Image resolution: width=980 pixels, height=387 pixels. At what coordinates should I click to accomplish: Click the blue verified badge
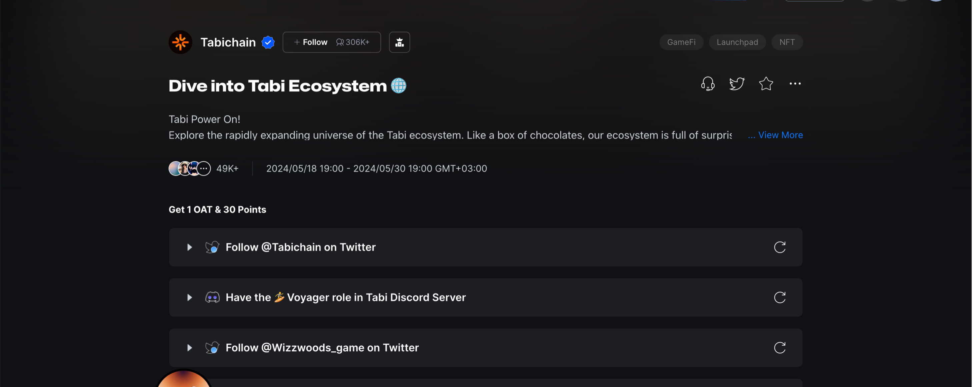pos(268,42)
